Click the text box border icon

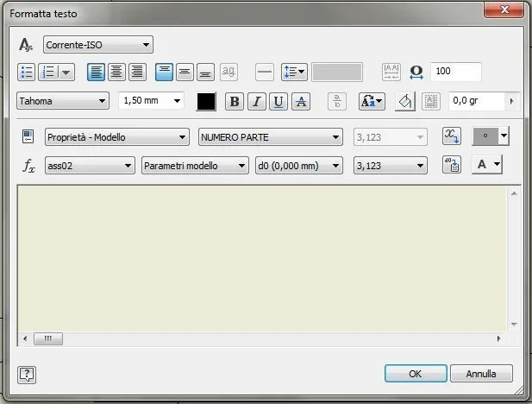point(431,102)
